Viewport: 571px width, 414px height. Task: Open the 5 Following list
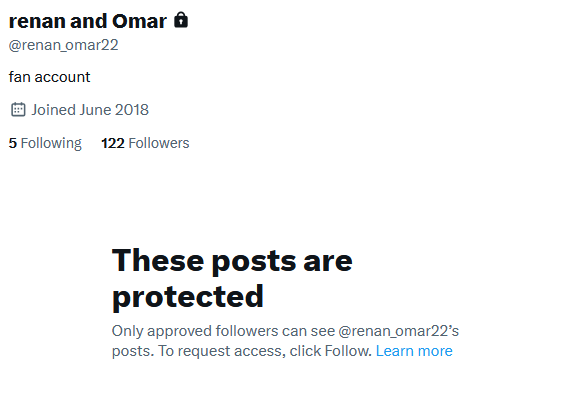point(45,143)
